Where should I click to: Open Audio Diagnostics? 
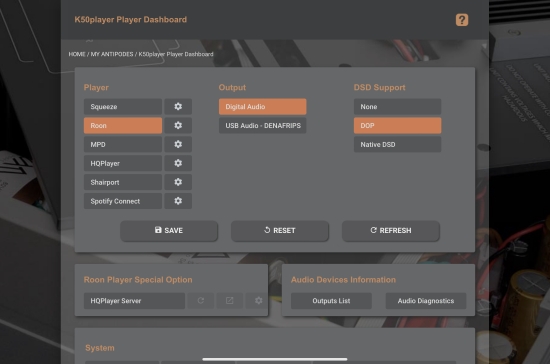point(426,301)
